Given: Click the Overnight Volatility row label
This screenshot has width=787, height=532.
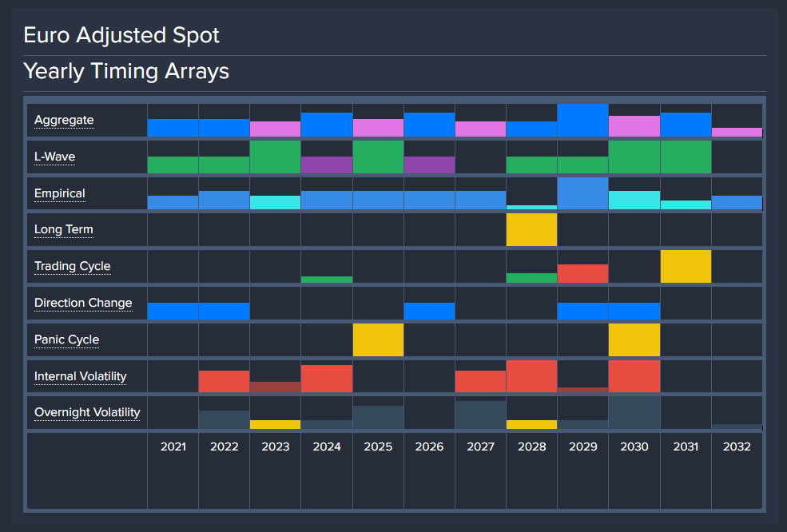Looking at the screenshot, I should click(87, 413).
